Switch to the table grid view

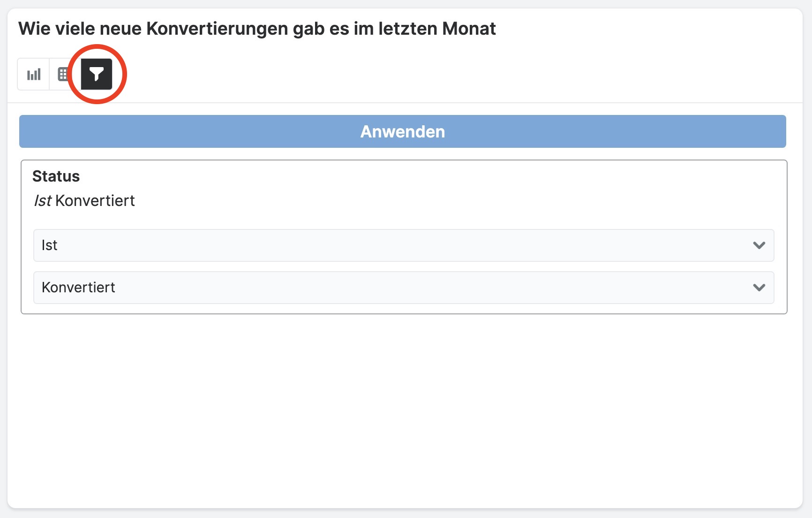pyautogui.click(x=62, y=74)
